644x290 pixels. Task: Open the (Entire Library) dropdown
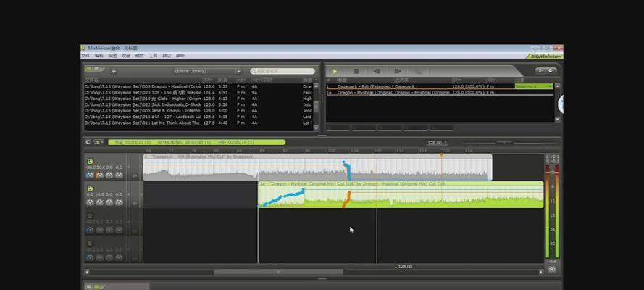coord(206,72)
